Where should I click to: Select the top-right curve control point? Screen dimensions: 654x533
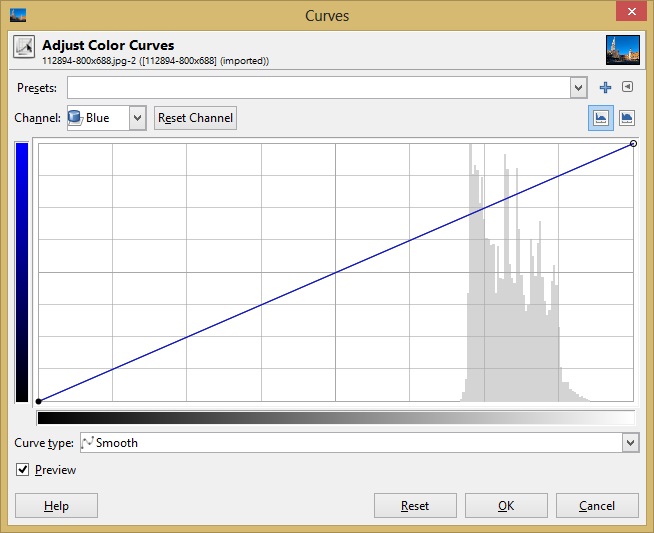tap(634, 144)
